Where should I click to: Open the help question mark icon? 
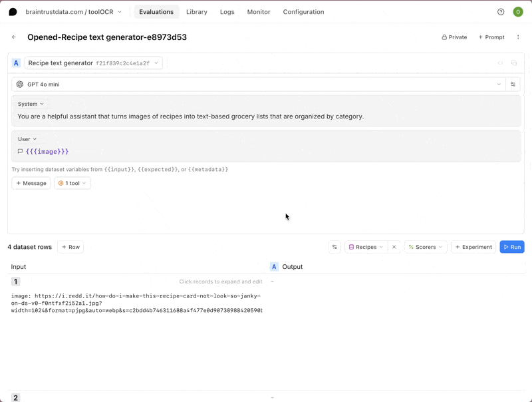[501, 12]
